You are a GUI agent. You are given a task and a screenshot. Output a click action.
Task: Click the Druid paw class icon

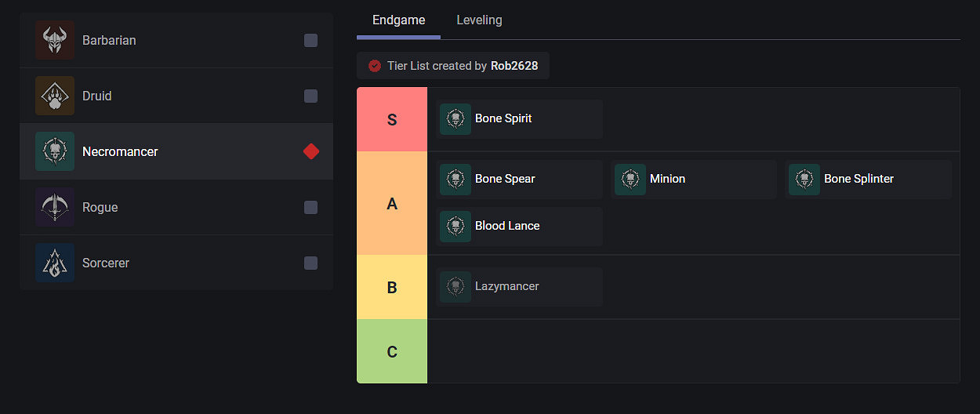55,96
